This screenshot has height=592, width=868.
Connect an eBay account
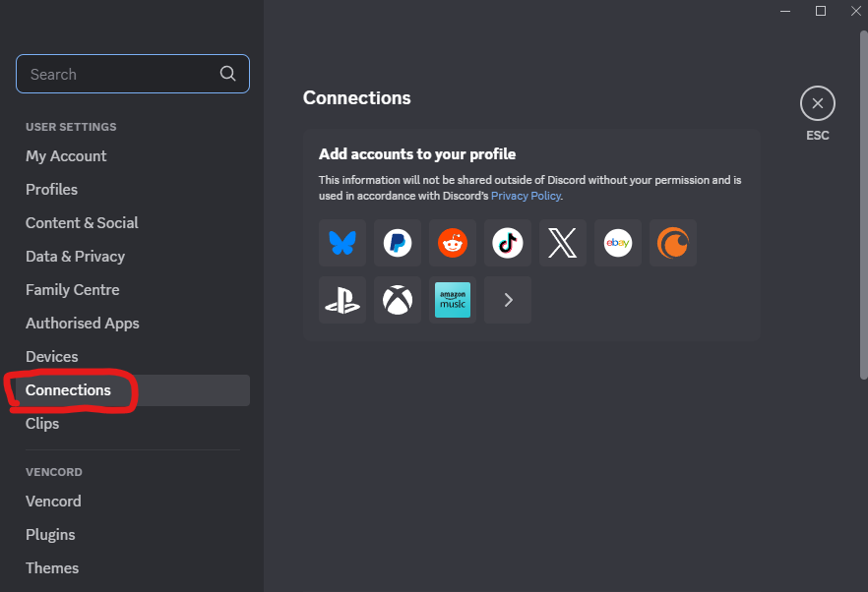[x=618, y=243]
